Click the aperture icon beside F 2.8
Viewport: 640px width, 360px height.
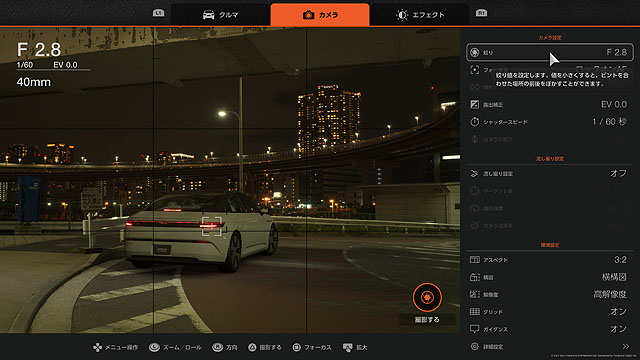[474, 52]
